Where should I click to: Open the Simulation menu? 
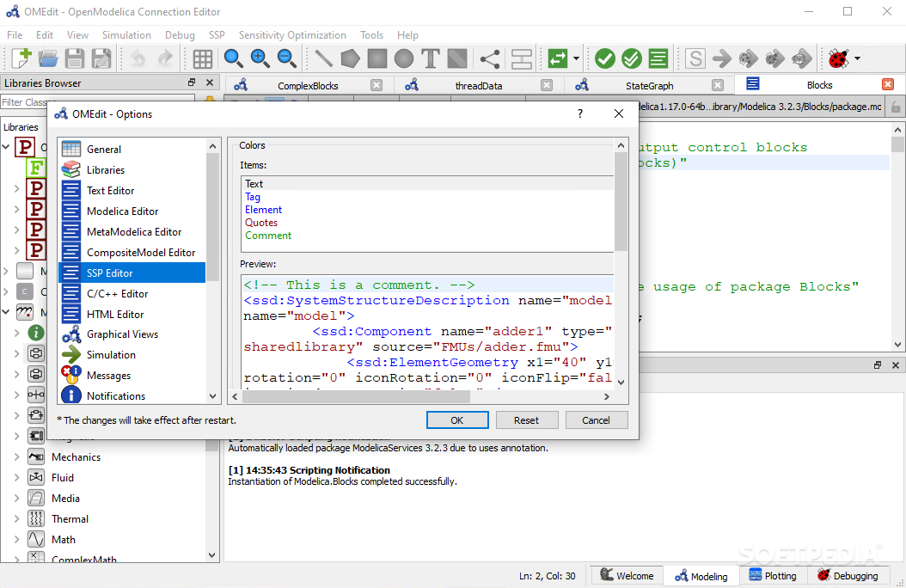[x=126, y=35]
